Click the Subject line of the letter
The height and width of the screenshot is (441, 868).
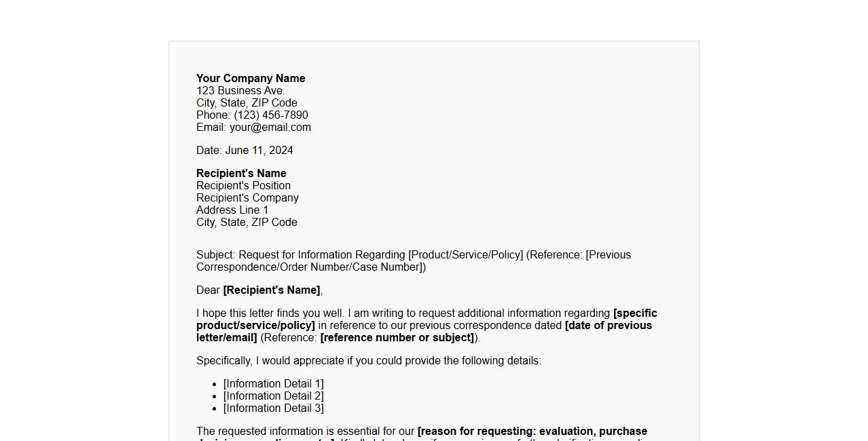coord(413,255)
